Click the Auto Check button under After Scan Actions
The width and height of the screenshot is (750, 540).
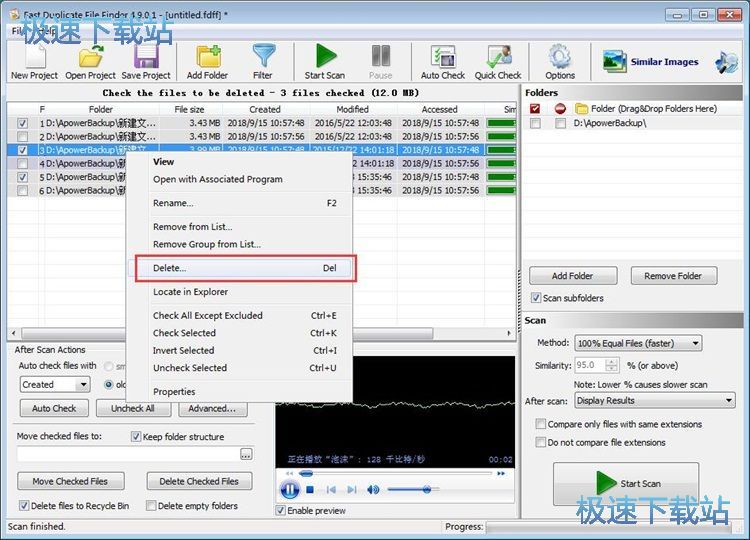[x=54, y=408]
